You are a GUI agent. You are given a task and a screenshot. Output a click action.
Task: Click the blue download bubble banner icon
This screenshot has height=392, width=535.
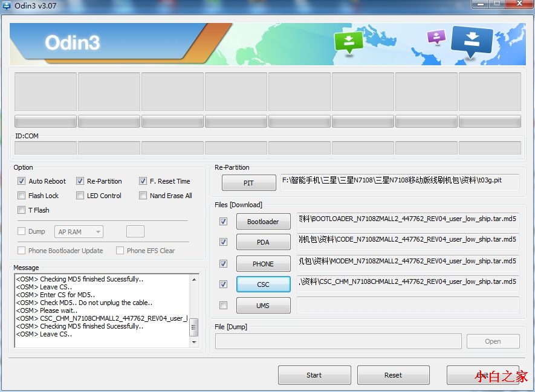(x=472, y=42)
